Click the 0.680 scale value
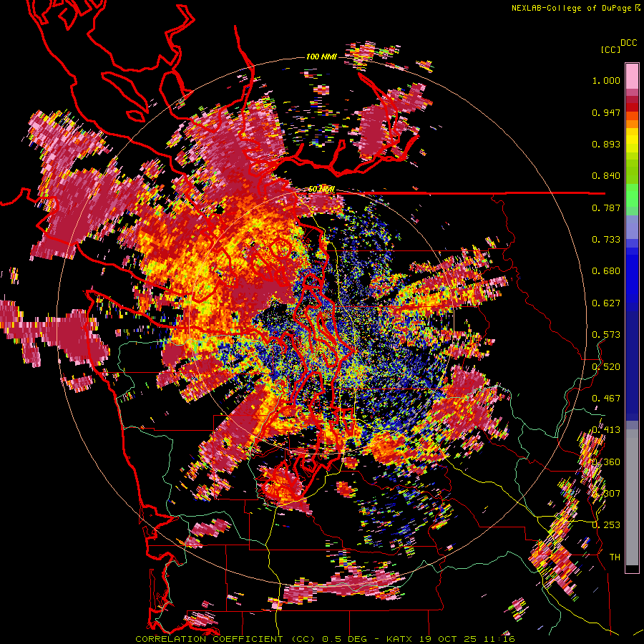The image size is (644, 644). click(x=606, y=271)
